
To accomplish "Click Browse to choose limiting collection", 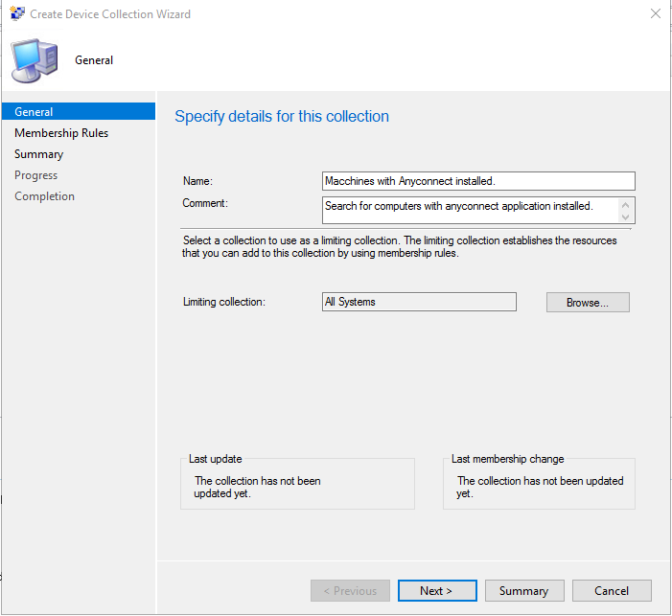I will click(588, 303).
